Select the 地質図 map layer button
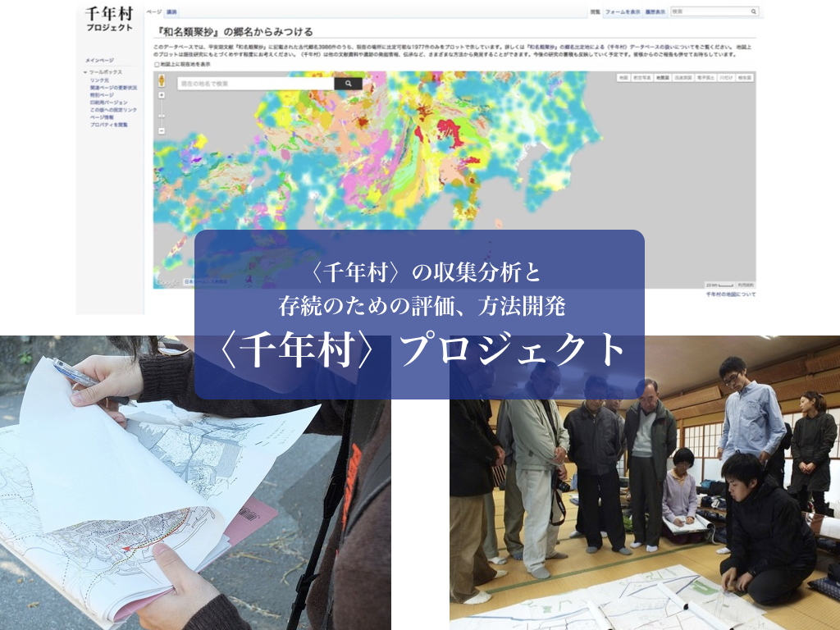 tap(663, 77)
